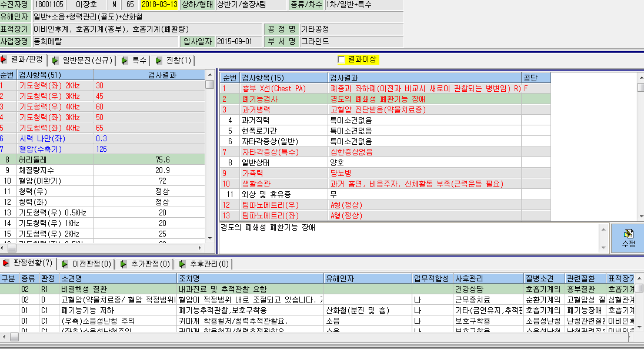Click red flag icon on 결과/판정 tab
The height and width of the screenshot is (349, 644).
pyautogui.click(x=4, y=59)
